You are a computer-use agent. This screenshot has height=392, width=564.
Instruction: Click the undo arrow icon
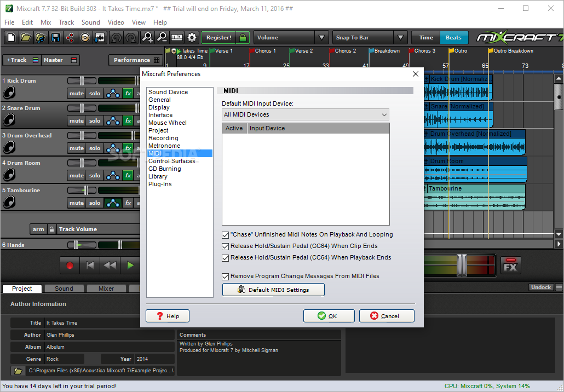(x=116, y=37)
